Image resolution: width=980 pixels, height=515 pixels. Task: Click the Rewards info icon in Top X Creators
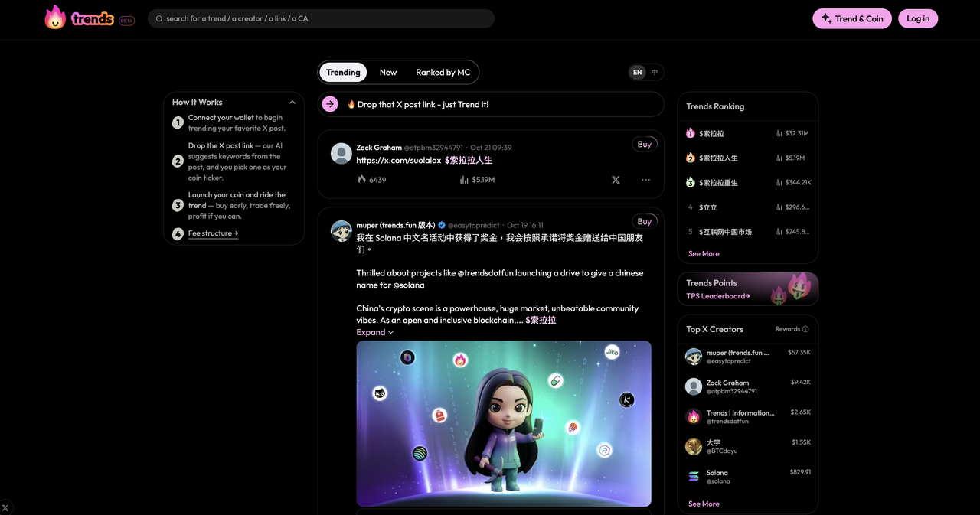(x=805, y=329)
